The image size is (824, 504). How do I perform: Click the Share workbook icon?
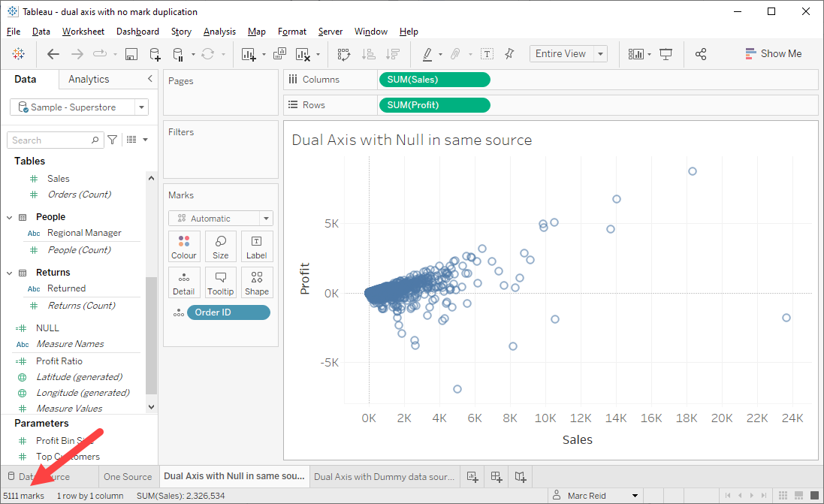(701, 54)
